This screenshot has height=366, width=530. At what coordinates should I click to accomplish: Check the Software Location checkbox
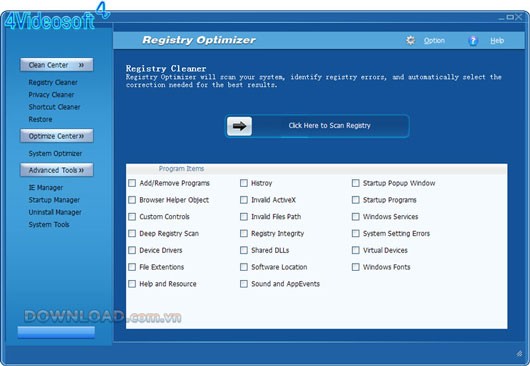pos(244,267)
